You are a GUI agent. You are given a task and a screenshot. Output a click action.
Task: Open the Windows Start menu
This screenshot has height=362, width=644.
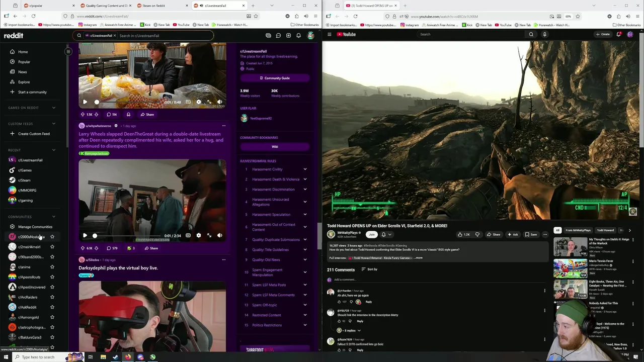[6, 357]
